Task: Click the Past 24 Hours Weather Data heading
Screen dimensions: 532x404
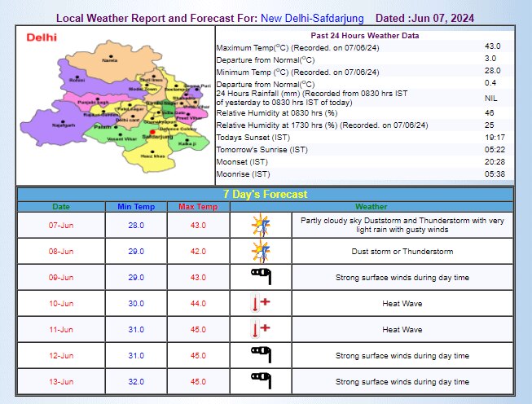Action: 365,36
